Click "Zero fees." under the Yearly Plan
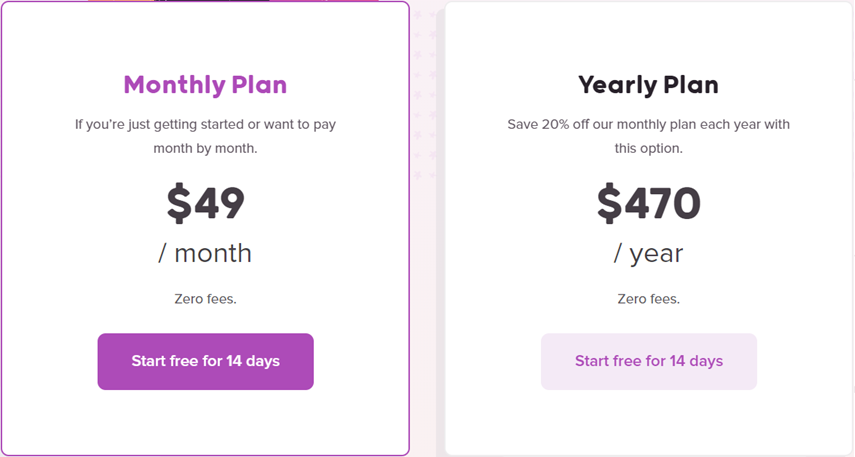Viewport: 855px width, 457px height. (648, 299)
